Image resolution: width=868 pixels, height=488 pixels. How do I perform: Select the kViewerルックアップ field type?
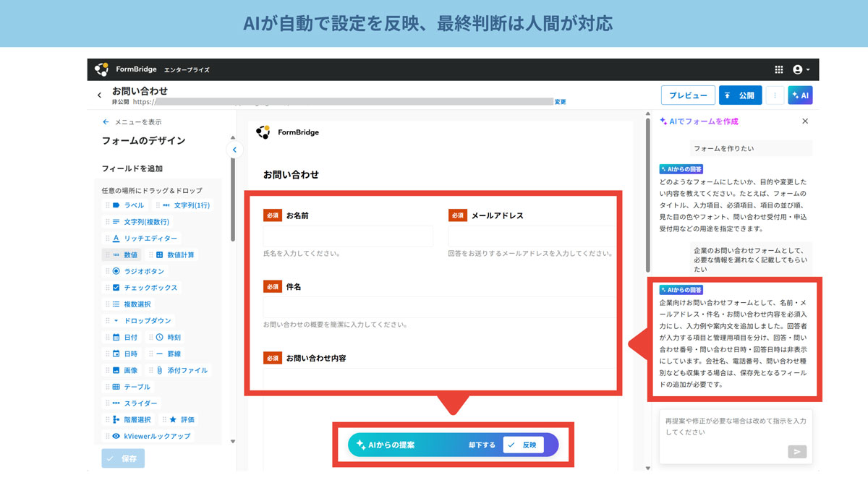coord(149,436)
